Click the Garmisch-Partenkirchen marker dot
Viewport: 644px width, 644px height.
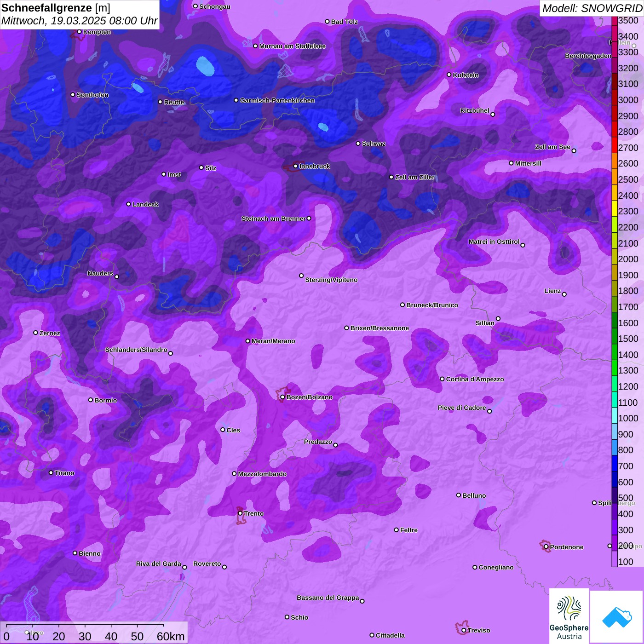[236, 100]
